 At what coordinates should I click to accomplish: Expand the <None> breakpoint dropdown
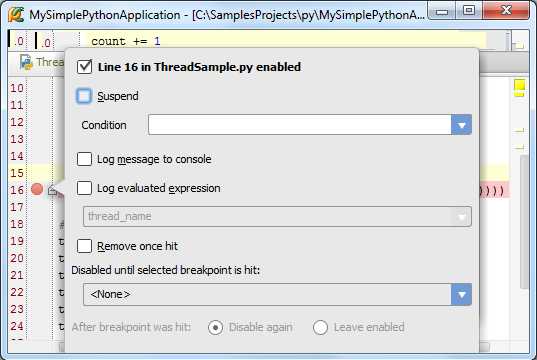coord(461,294)
